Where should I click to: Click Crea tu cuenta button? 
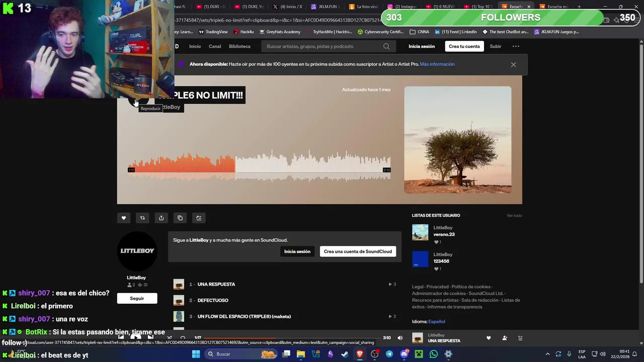[x=464, y=46]
